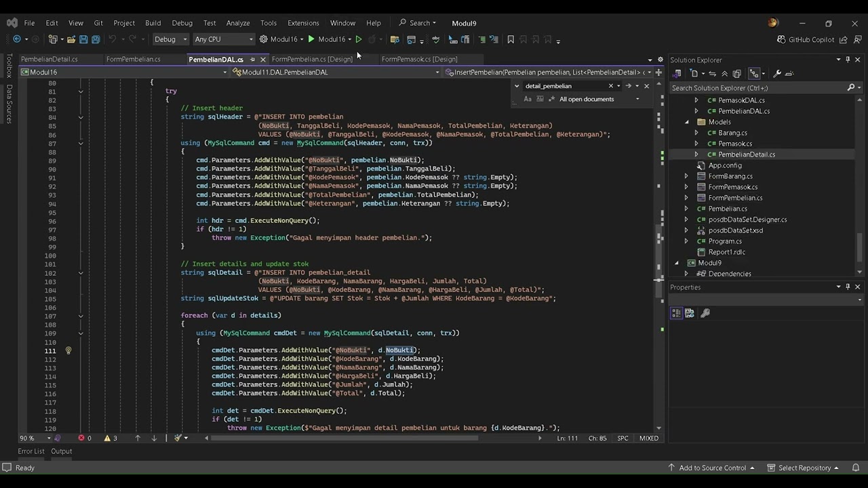Open the Data Sources side tab
The width and height of the screenshot is (868, 488).
9,104
